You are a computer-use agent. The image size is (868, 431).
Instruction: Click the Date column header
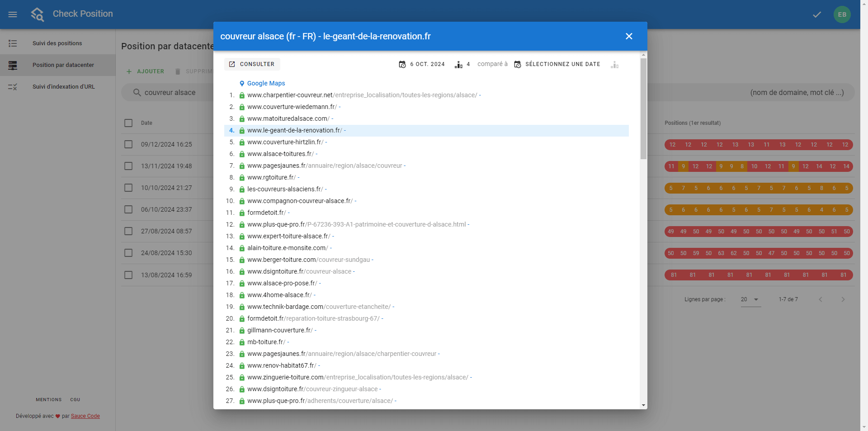(146, 123)
